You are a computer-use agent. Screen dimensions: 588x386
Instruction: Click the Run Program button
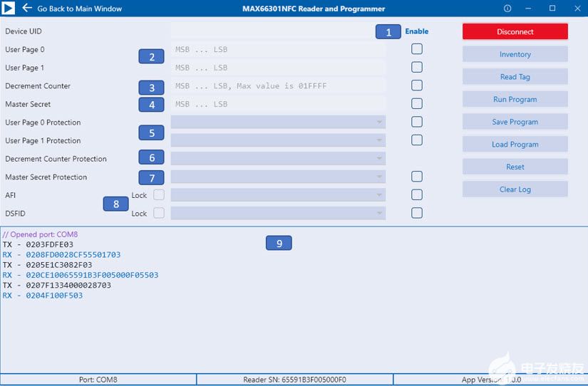[x=515, y=99]
